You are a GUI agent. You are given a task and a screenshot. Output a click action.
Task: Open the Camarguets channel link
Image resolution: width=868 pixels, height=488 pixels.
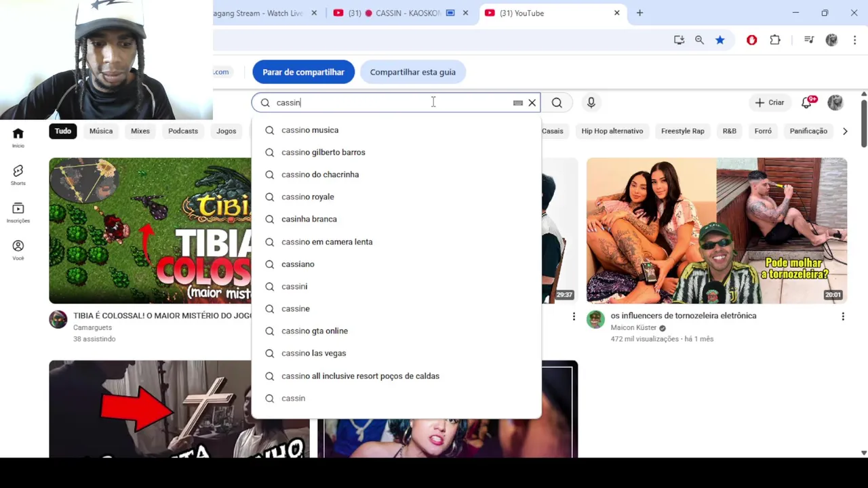click(x=92, y=328)
